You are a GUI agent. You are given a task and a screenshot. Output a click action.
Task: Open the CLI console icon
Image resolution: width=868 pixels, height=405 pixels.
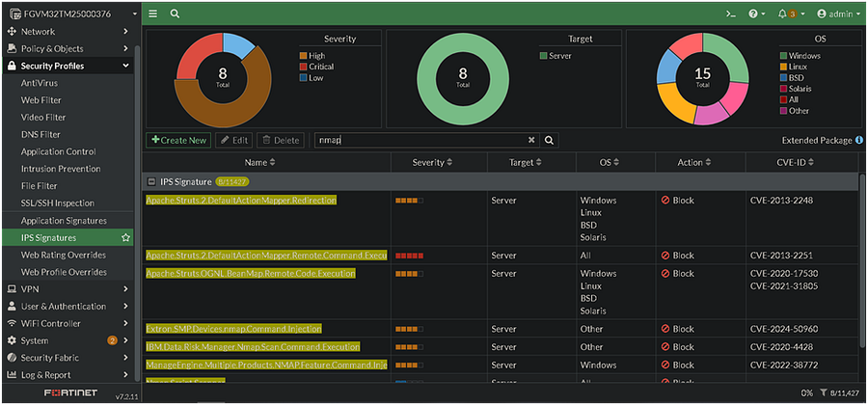[731, 14]
